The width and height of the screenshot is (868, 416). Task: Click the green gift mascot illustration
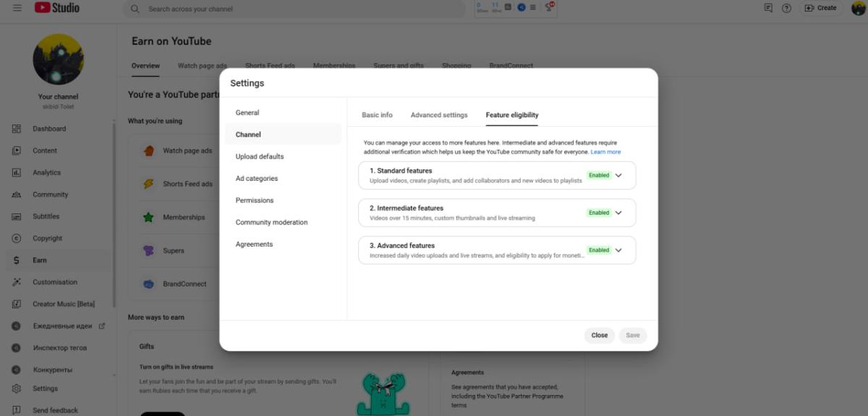384,394
